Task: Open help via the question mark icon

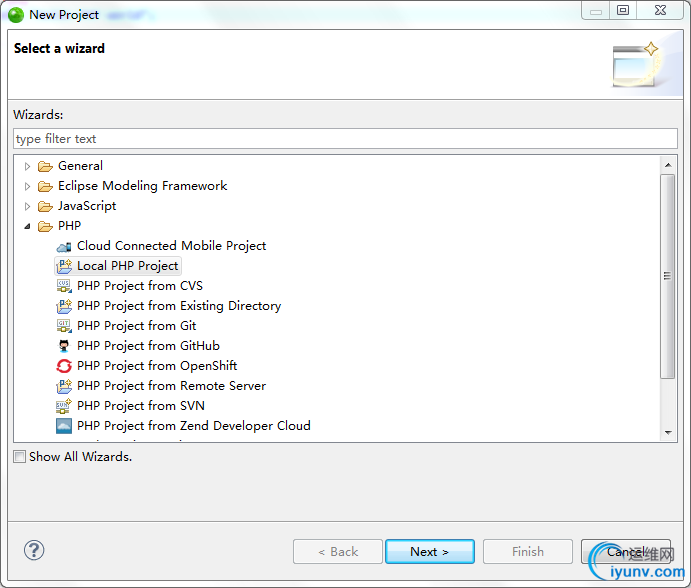Action: pyautogui.click(x=34, y=550)
